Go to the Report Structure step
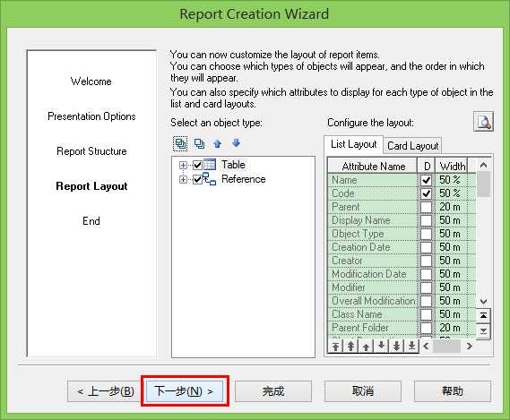The height and width of the screenshot is (420, 510). (x=91, y=151)
